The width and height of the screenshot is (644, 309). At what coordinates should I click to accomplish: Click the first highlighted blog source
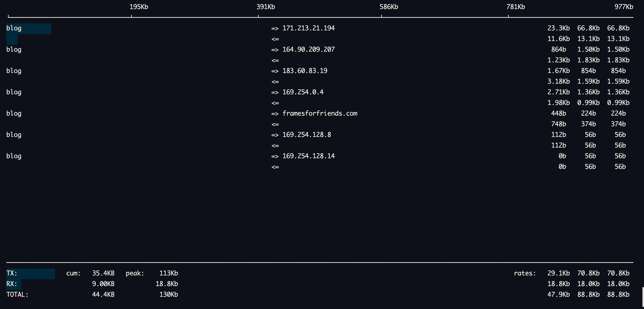[x=14, y=28]
